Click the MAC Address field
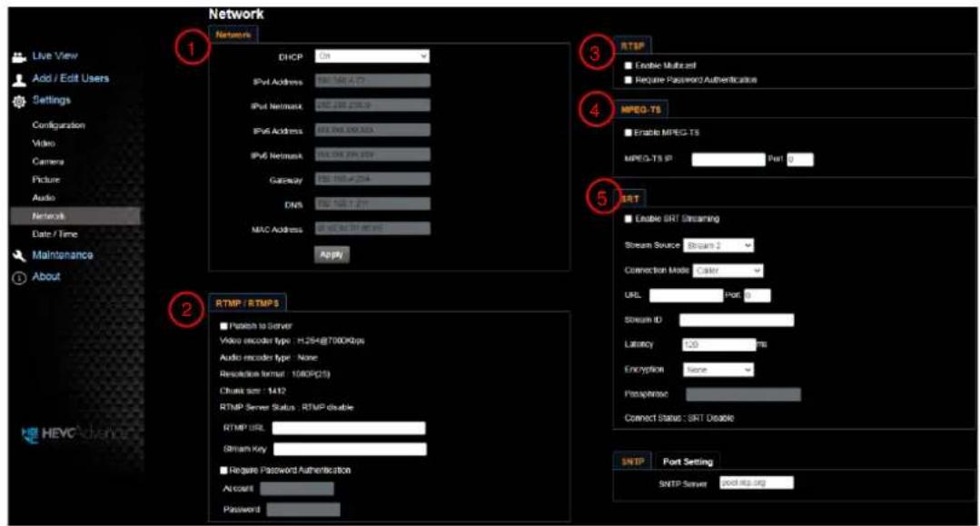This screenshot has width=980, height=526. (x=371, y=228)
